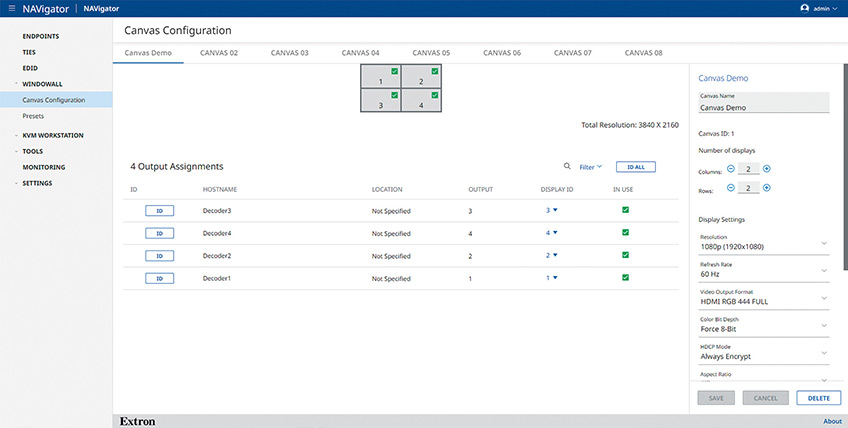The height and width of the screenshot is (428, 848).
Task: Open Display ID dropdown for Decoder4
Action: pos(551,233)
